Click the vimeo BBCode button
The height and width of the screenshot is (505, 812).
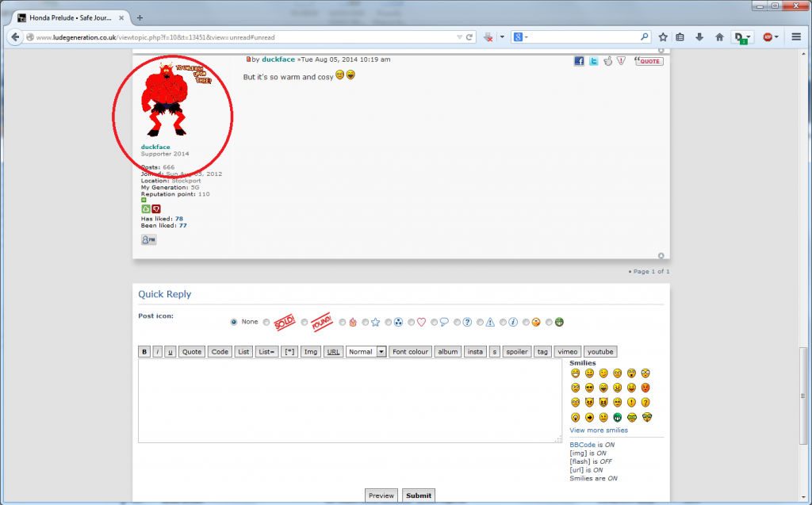(x=568, y=352)
